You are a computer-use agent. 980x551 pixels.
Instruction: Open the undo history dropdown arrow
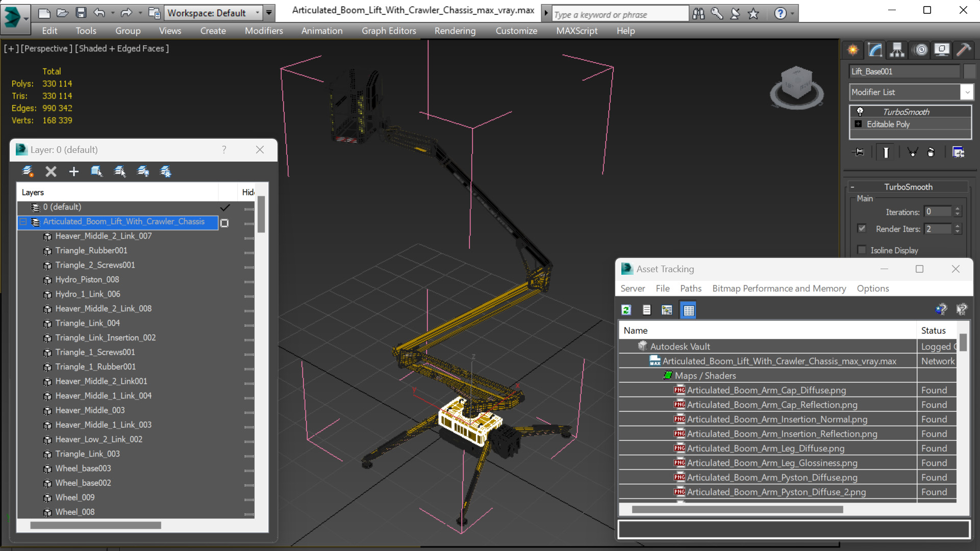[x=113, y=13]
